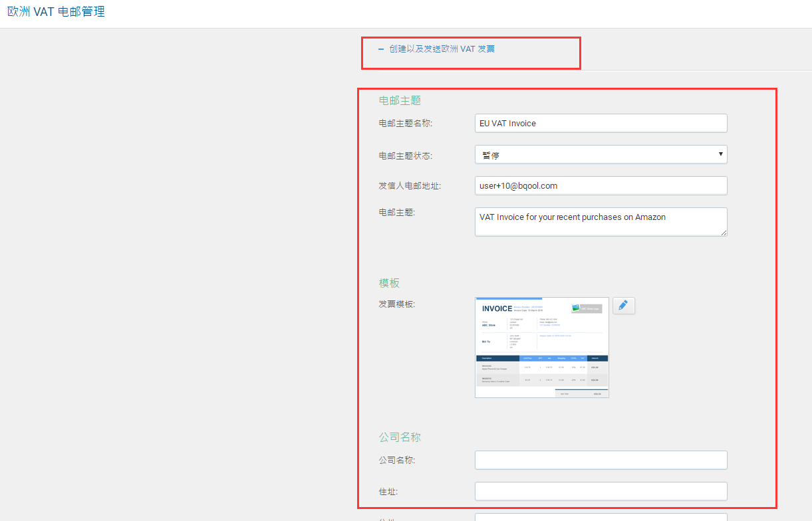Click the 住址: field label

[388, 492]
